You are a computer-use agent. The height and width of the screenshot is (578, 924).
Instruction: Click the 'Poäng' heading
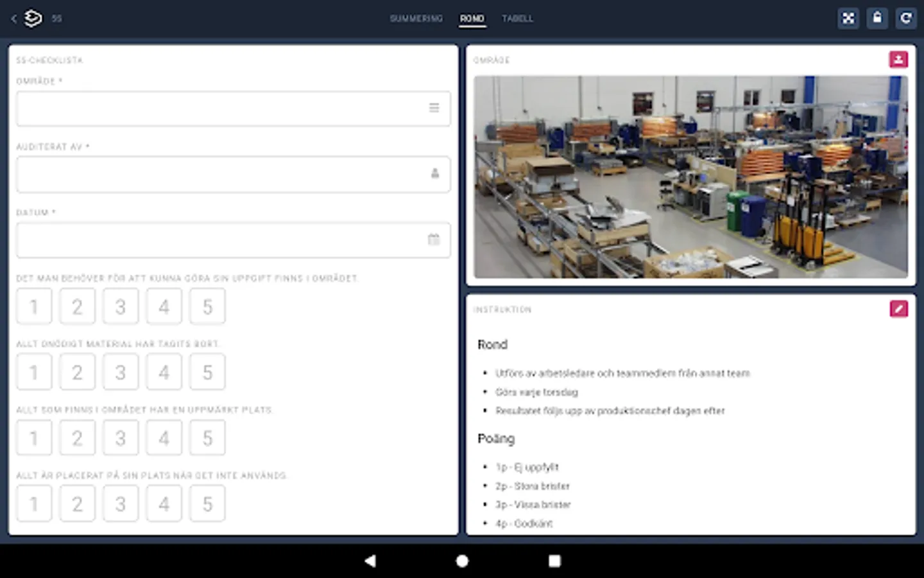(x=496, y=439)
